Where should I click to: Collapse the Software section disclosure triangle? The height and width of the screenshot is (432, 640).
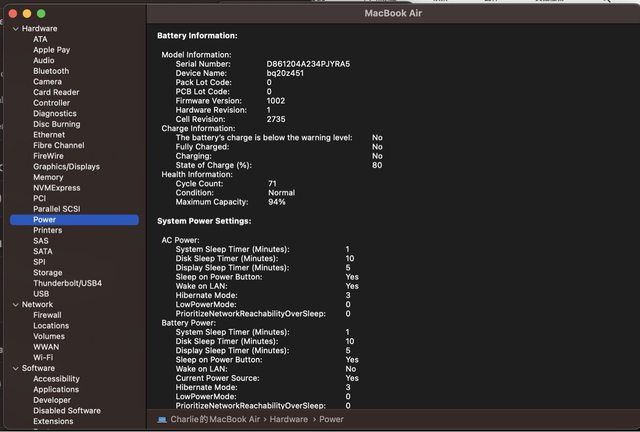pos(15,368)
